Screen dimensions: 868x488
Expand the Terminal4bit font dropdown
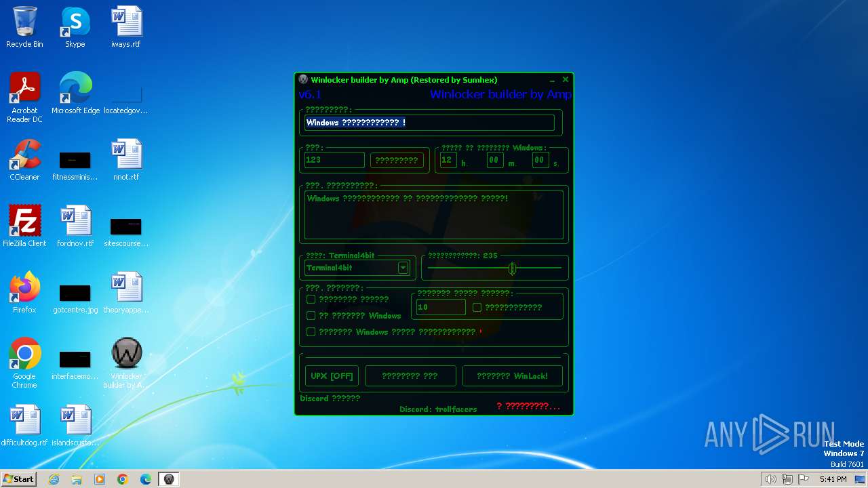coord(403,268)
